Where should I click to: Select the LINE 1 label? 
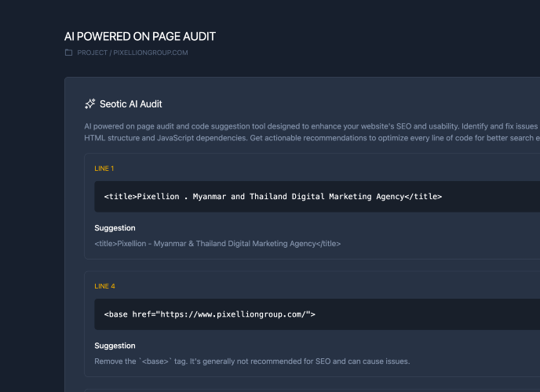104,169
